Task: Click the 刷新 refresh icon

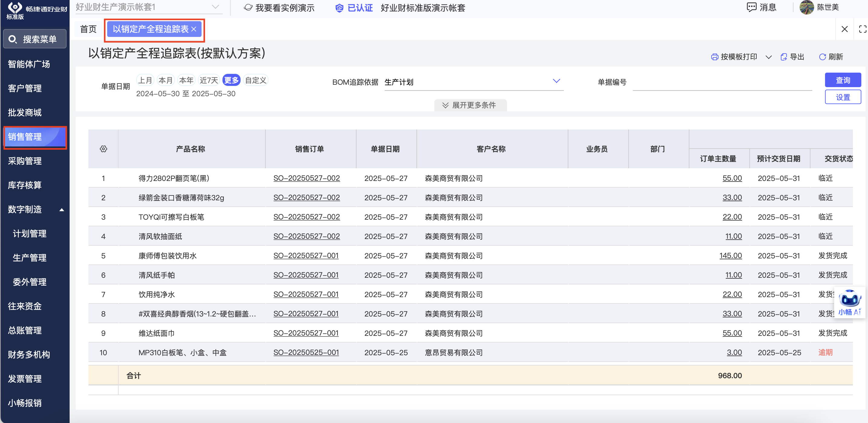Action: pyautogui.click(x=822, y=57)
